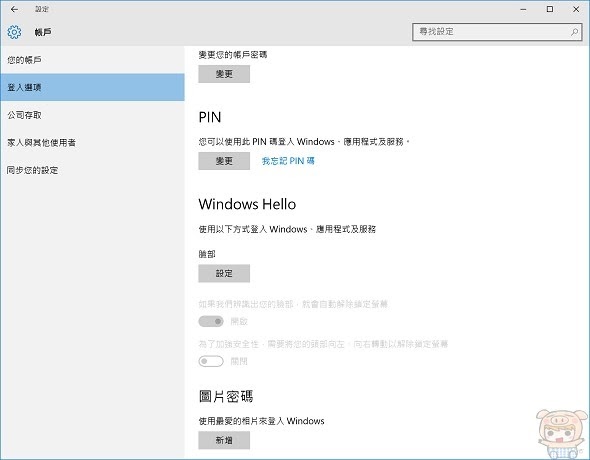Click the 臉部 label
This screenshot has height=460, width=590.
207,254
